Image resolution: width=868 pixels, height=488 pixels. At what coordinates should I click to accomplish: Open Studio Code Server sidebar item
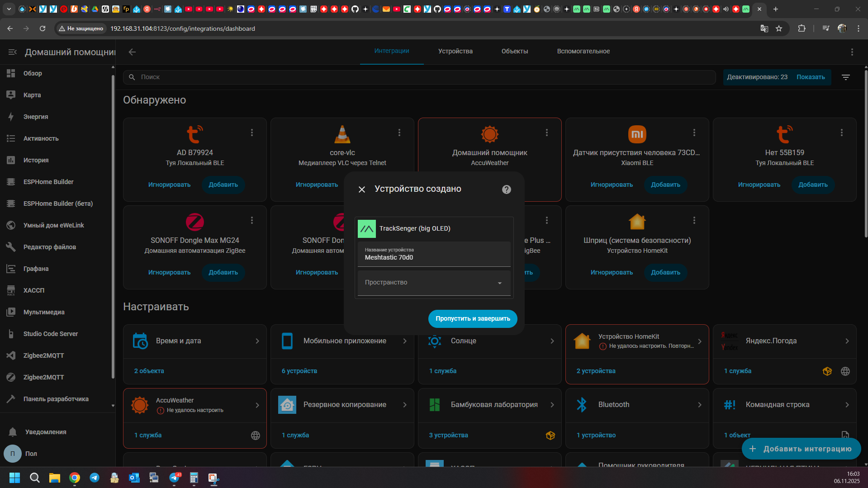(51, 334)
